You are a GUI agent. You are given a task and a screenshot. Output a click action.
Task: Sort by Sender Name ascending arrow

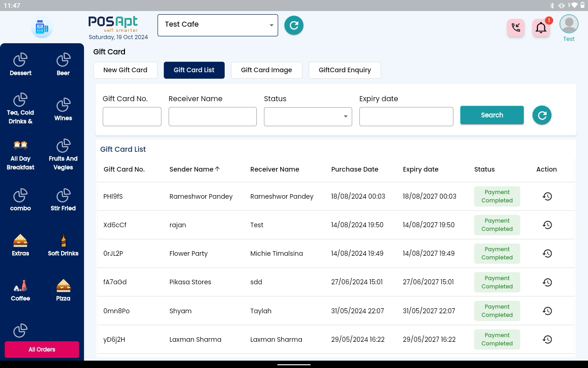218,169
